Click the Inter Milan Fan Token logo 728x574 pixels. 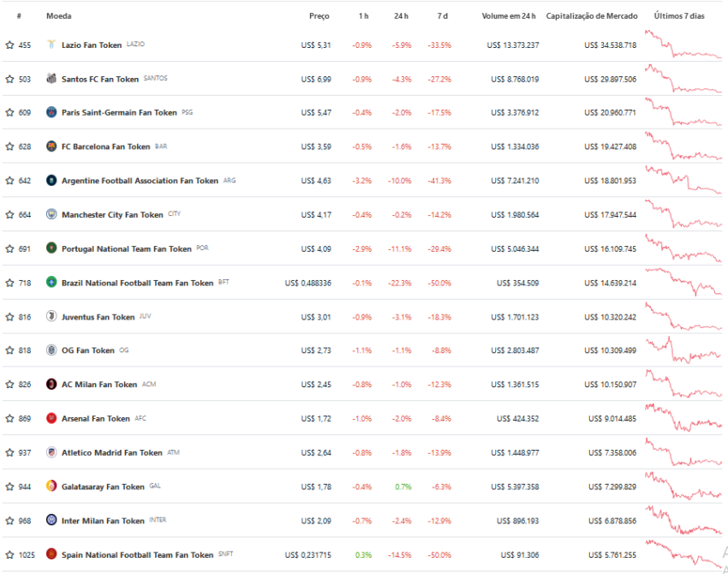point(51,520)
